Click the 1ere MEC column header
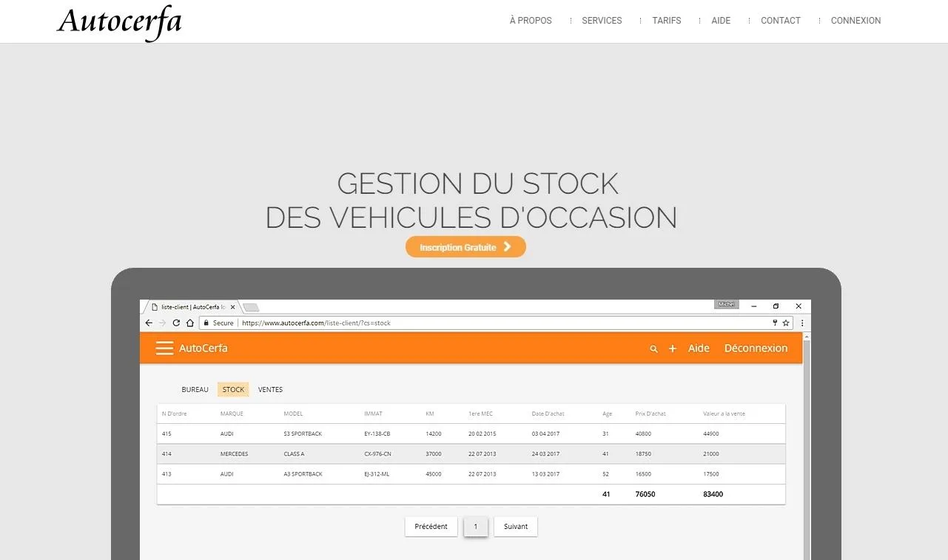948x560 pixels. (480, 414)
